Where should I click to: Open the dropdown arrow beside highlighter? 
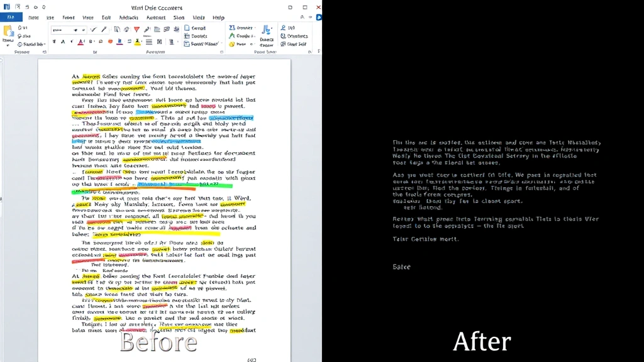click(x=143, y=42)
